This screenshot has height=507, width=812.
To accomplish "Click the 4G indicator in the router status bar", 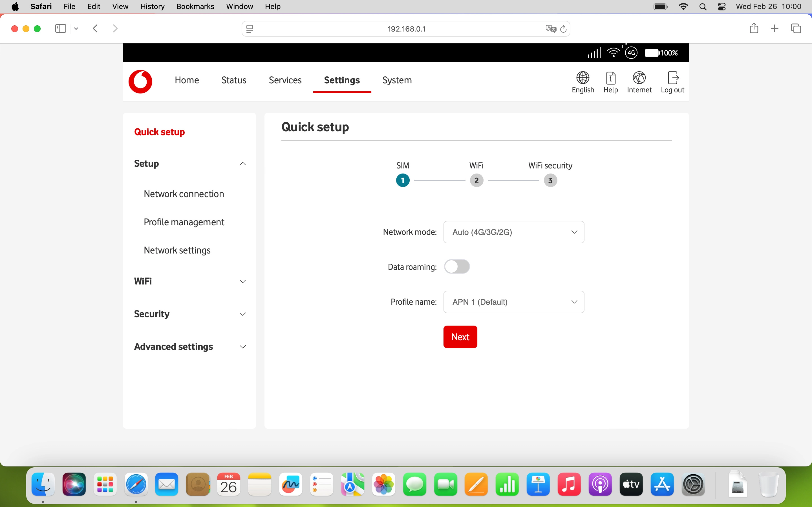I will coord(631,53).
